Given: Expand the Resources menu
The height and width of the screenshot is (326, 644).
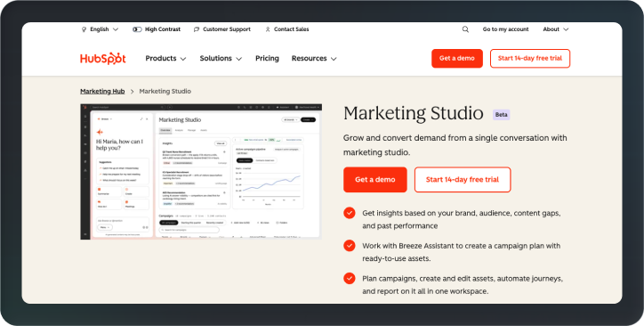Looking at the screenshot, I should (314, 59).
